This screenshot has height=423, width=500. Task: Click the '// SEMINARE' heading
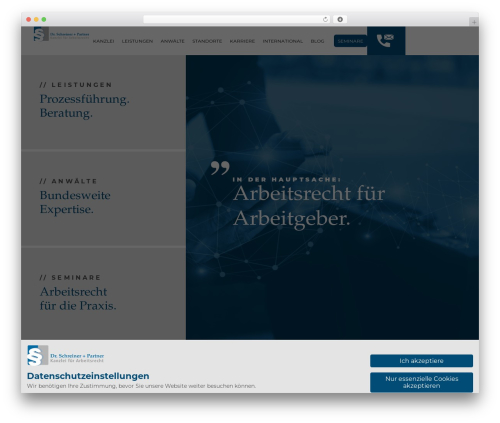click(x=70, y=277)
